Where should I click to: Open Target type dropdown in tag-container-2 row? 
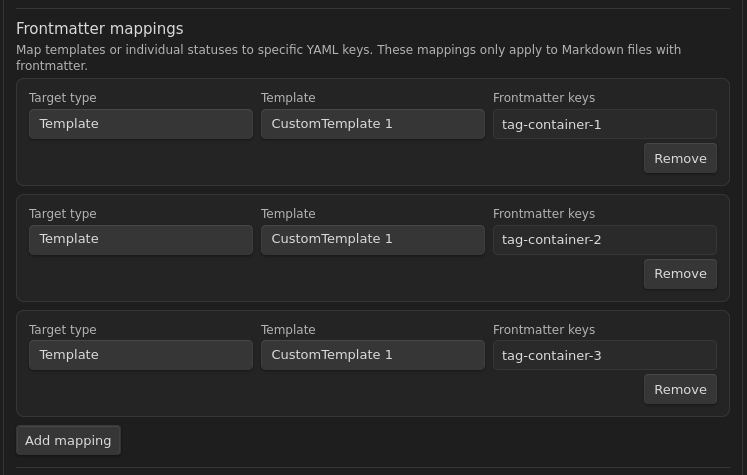[x=141, y=240]
